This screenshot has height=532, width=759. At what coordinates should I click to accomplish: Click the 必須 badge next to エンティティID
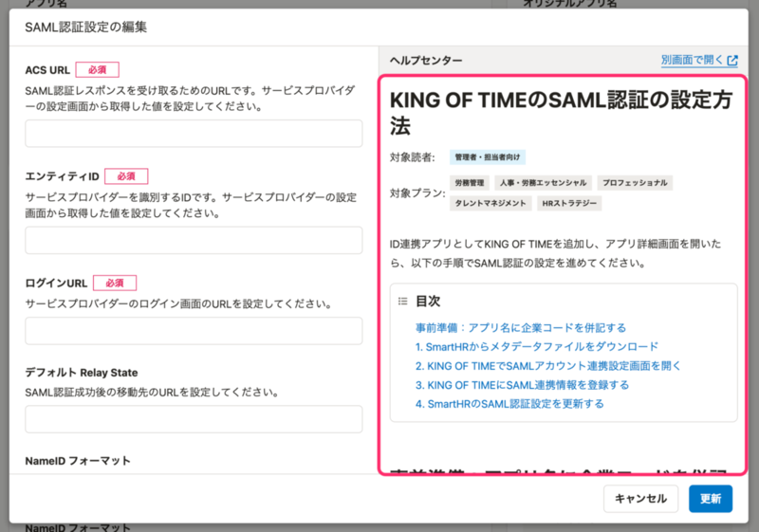click(x=126, y=176)
